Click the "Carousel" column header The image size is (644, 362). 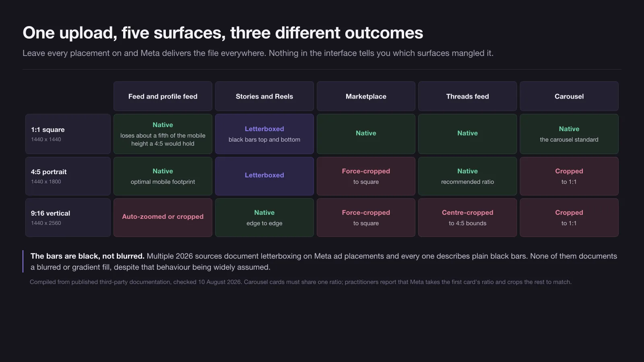(569, 96)
